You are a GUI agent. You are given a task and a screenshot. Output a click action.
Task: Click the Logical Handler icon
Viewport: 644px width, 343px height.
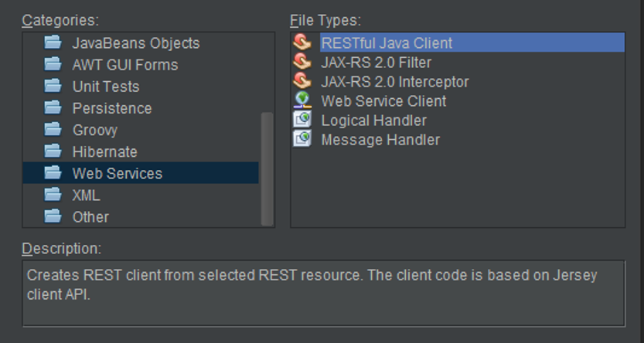click(x=302, y=120)
